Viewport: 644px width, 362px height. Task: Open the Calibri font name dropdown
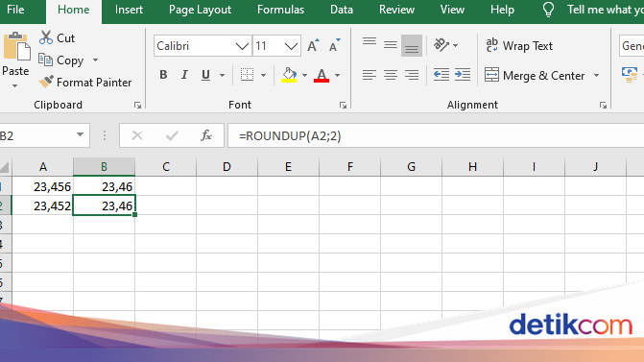[x=242, y=46]
